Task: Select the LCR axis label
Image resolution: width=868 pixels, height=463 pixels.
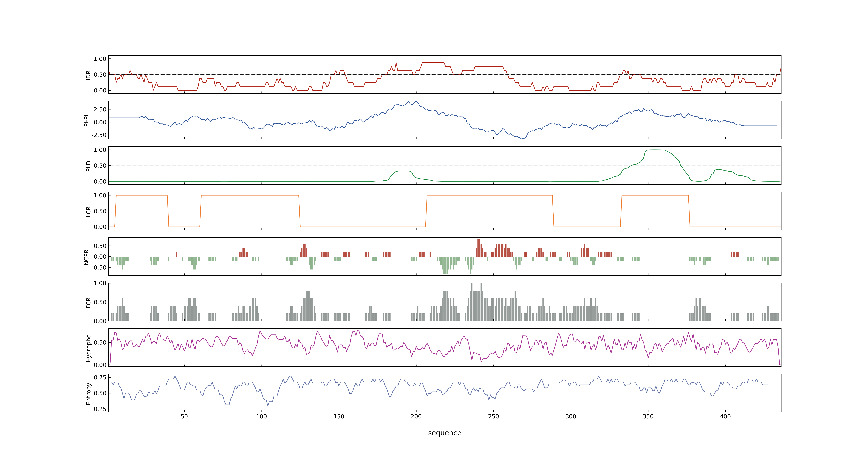Action: point(88,211)
